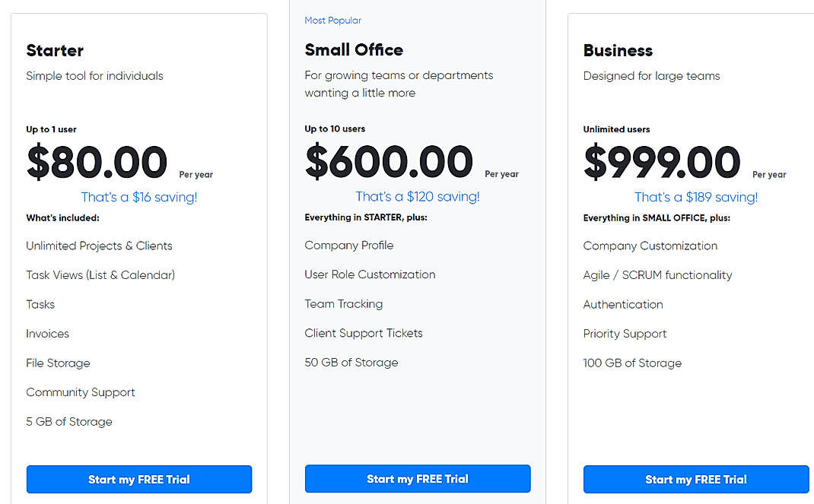The height and width of the screenshot is (504, 814).
Task: Click the $189 saving link under Business
Action: click(695, 196)
